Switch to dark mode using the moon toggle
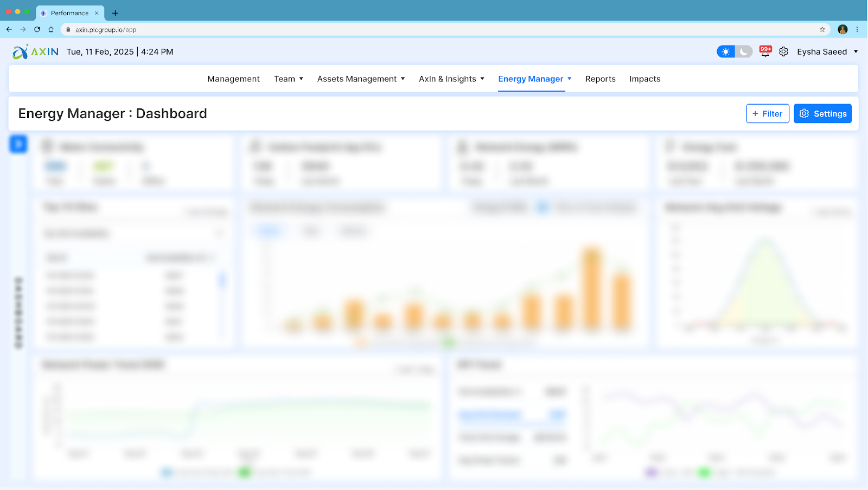This screenshot has height=490, width=868. [744, 52]
